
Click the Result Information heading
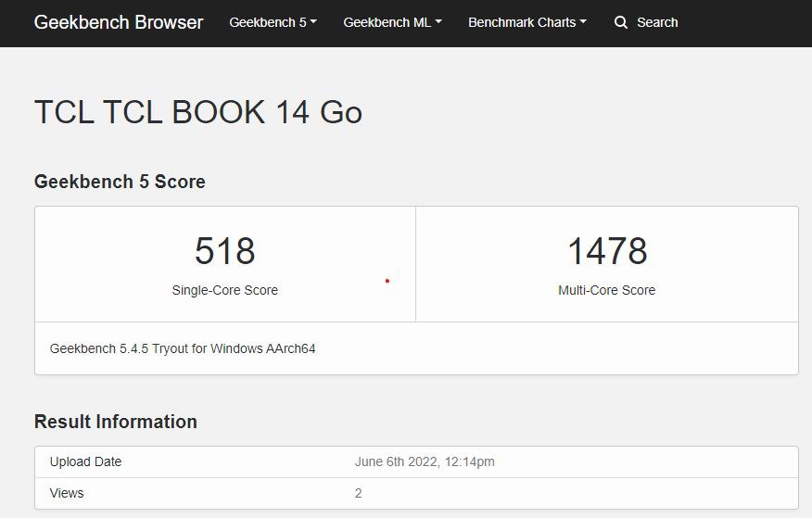pyautogui.click(x=116, y=422)
